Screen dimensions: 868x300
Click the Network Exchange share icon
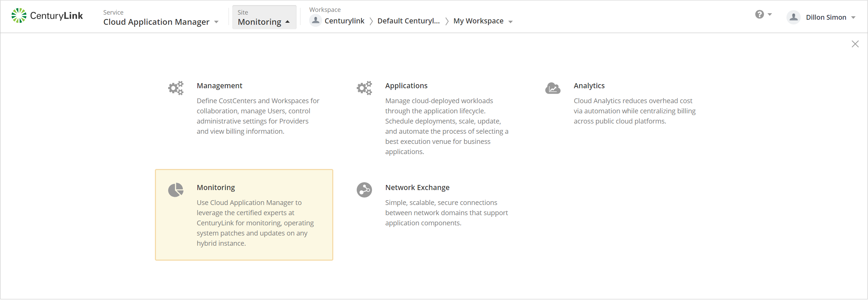(x=364, y=190)
